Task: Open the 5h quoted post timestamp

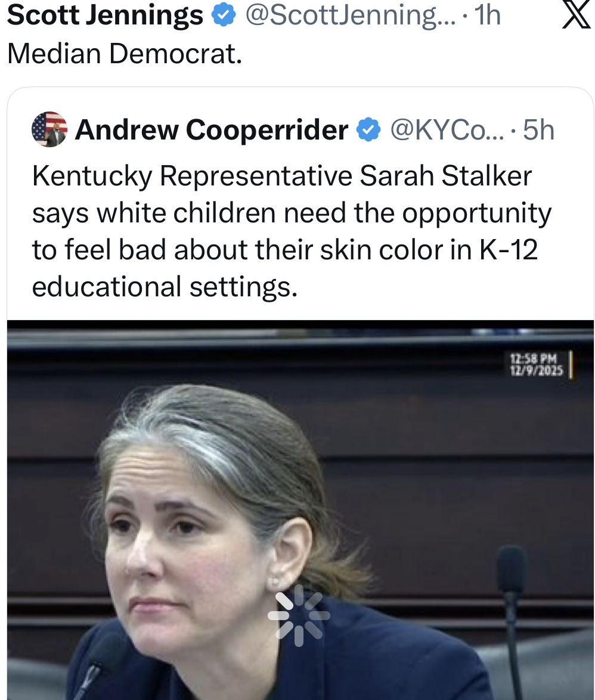Action: click(538, 130)
